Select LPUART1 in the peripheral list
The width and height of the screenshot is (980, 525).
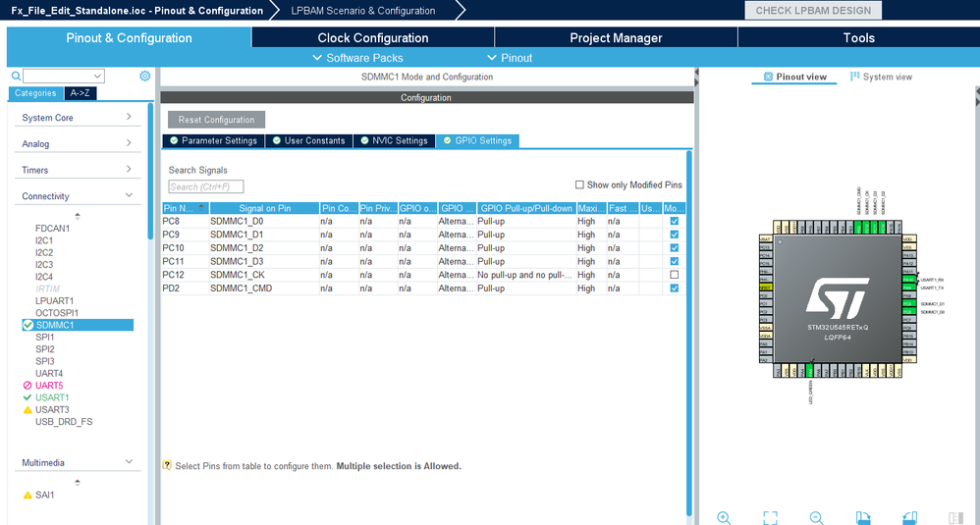(x=54, y=301)
